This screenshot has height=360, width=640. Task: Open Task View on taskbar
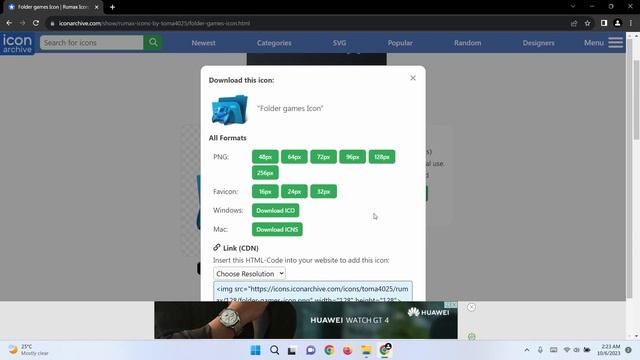pos(292,350)
